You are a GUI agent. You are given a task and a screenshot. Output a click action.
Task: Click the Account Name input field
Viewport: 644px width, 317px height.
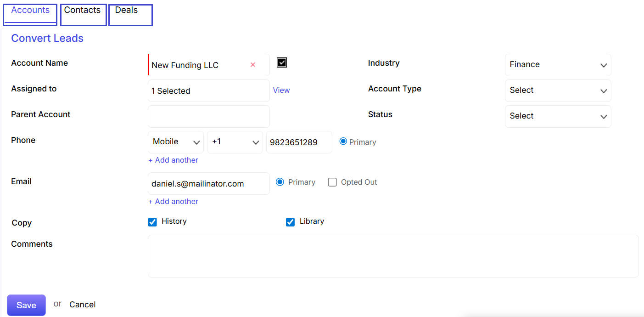209,65
